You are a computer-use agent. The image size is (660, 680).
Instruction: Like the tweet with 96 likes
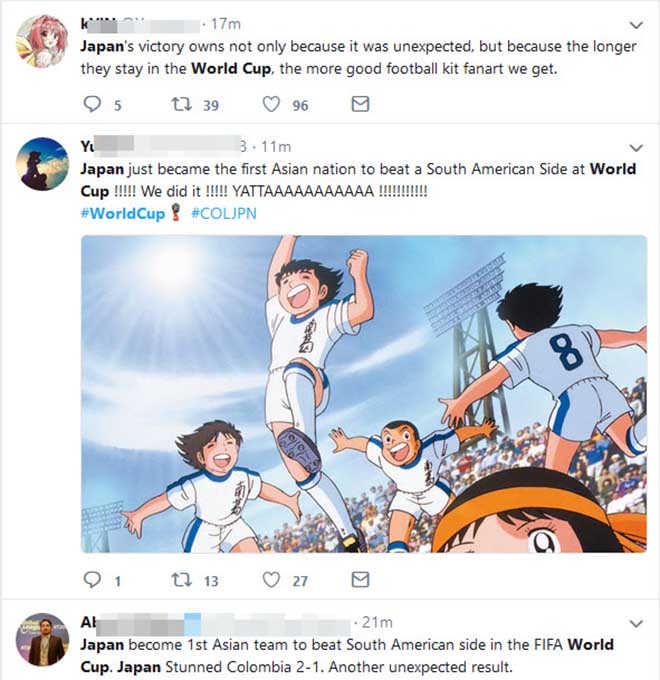[271, 104]
